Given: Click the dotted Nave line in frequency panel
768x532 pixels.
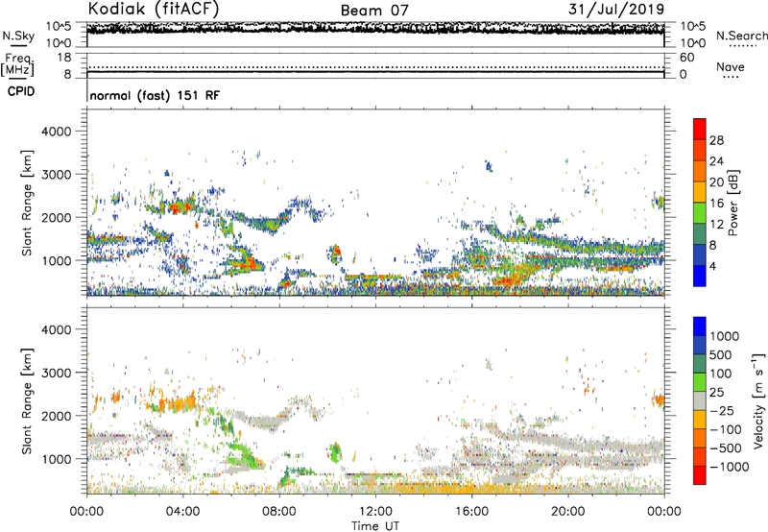Looking at the screenshot, I should (375, 67).
